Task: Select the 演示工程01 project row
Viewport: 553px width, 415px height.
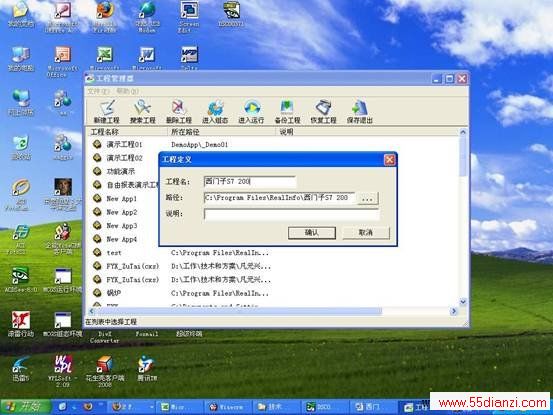Action: (x=124, y=145)
